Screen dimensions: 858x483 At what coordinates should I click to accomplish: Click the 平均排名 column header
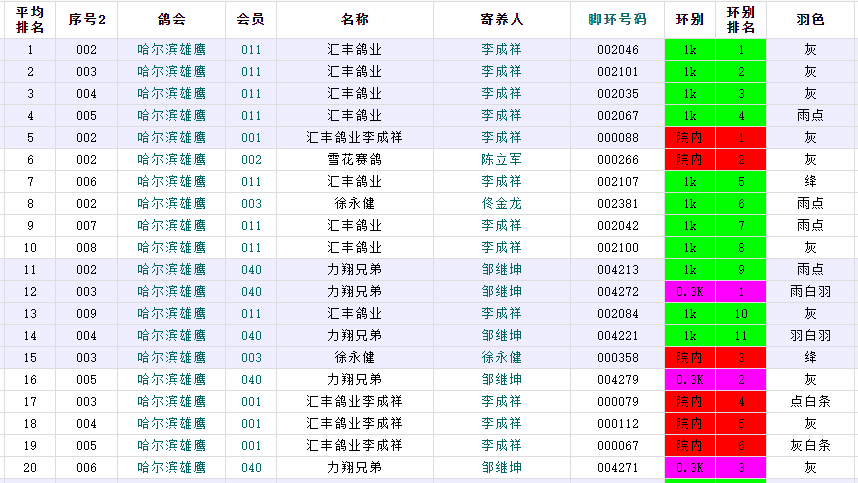tap(29, 19)
